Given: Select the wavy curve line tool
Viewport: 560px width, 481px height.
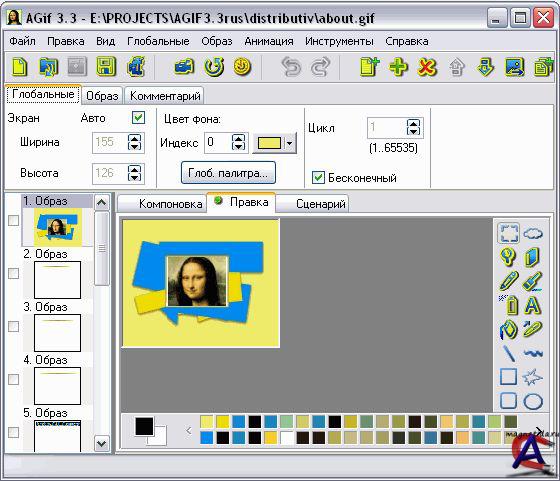Looking at the screenshot, I should click(x=533, y=353).
